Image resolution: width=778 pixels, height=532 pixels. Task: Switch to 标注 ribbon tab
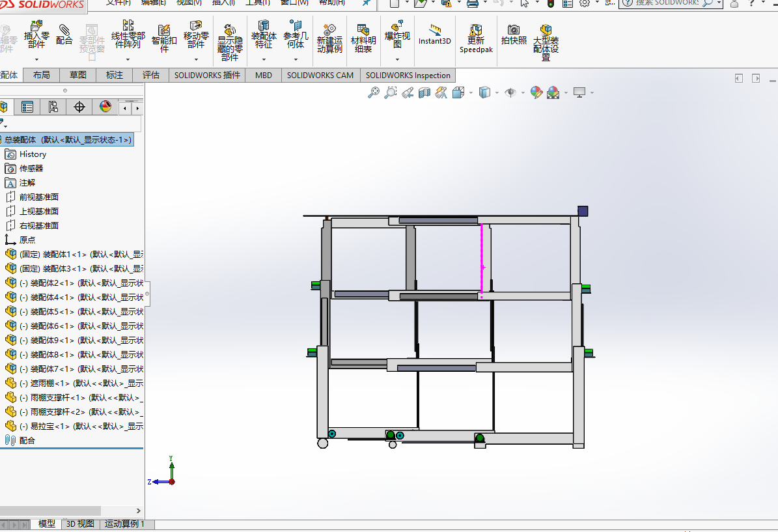(x=115, y=75)
